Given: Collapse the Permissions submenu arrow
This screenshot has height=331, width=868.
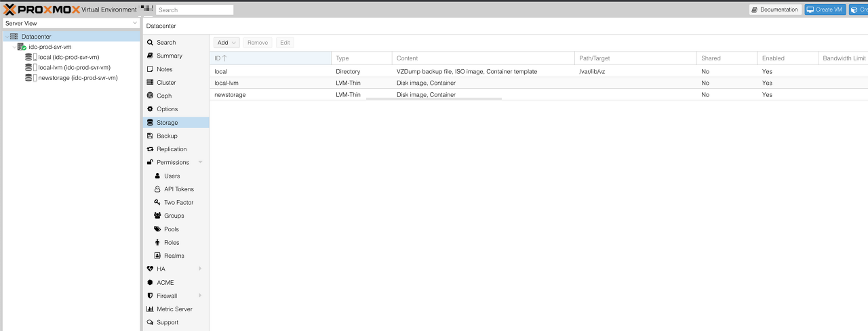Looking at the screenshot, I should coord(200,162).
